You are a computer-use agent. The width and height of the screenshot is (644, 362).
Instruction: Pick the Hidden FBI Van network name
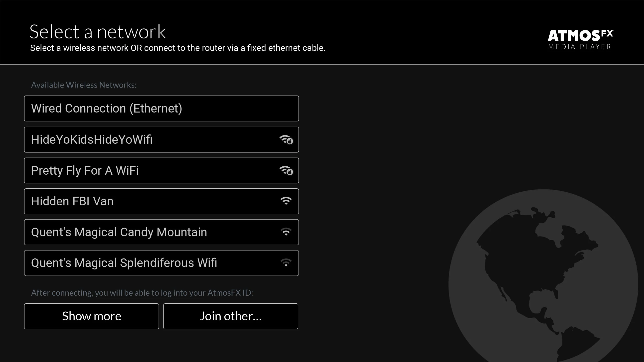point(72,201)
